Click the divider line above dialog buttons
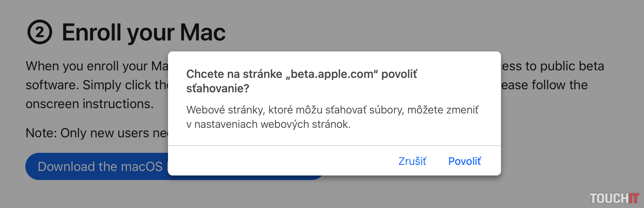Screen dimensions: 644x208 [x=334, y=146]
